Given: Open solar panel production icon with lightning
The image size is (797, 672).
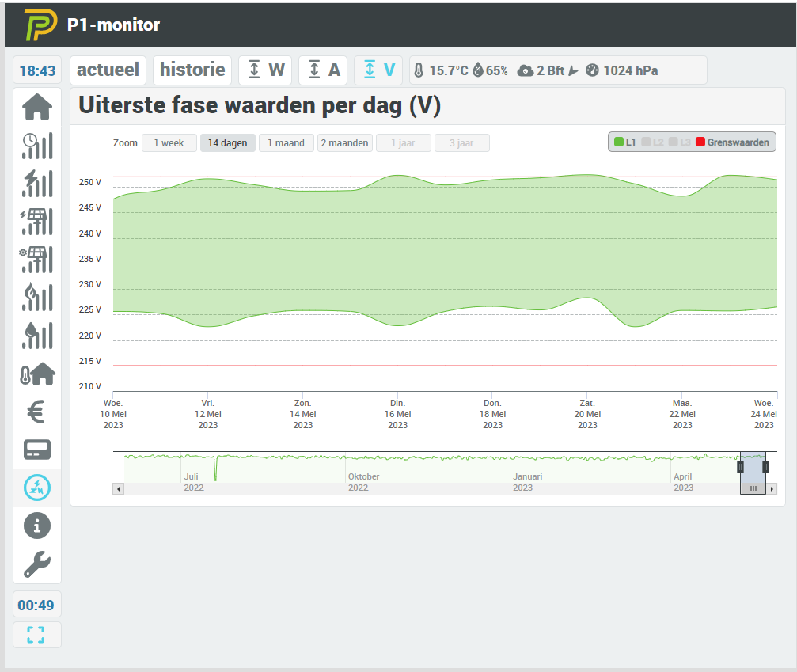Looking at the screenshot, I should (x=37, y=222).
